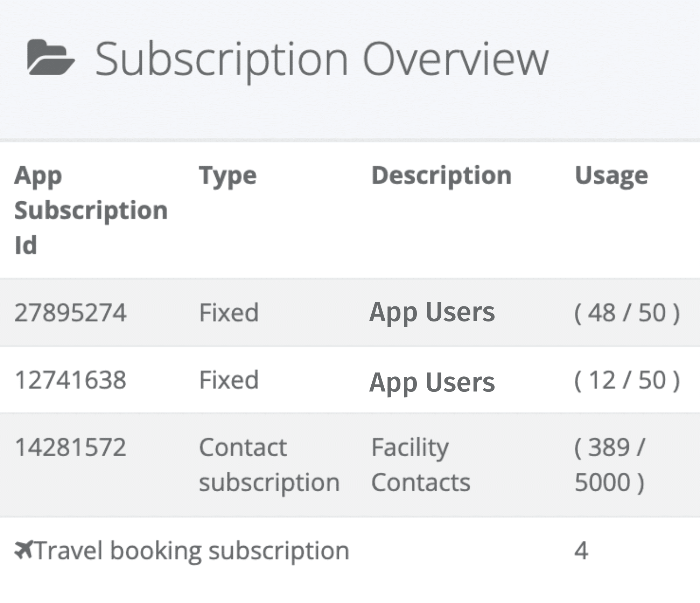Click usage value ( 12 / 50 )
700x603 pixels.
click(627, 380)
